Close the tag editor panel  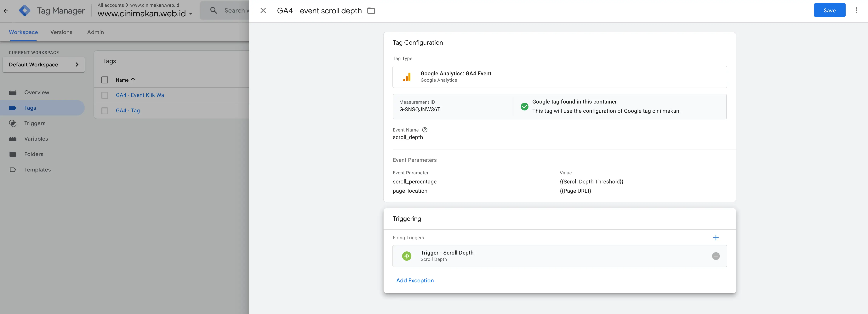tap(263, 11)
